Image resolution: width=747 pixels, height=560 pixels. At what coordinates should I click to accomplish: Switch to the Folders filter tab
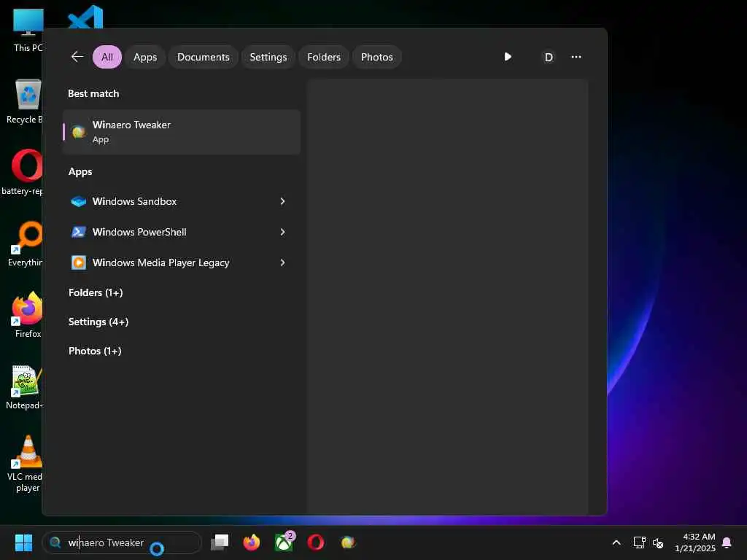tap(324, 57)
